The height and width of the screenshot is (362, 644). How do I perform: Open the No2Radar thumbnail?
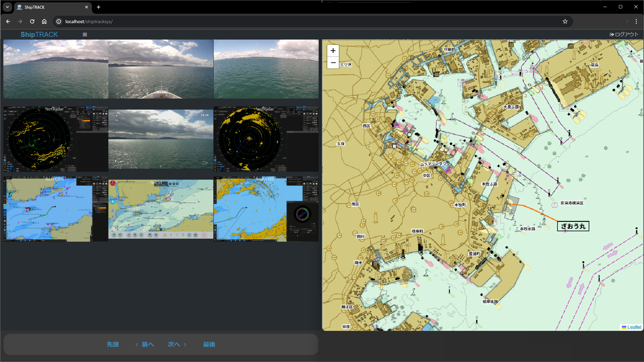click(x=266, y=139)
